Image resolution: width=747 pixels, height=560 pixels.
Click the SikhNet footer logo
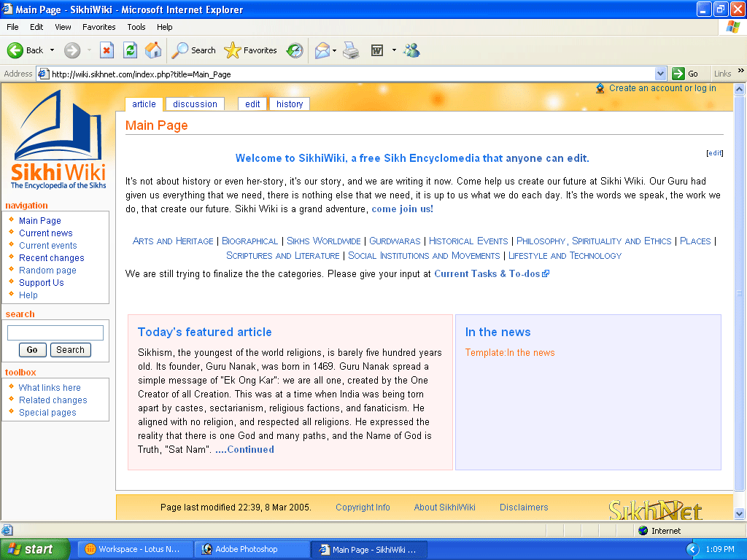(655, 510)
